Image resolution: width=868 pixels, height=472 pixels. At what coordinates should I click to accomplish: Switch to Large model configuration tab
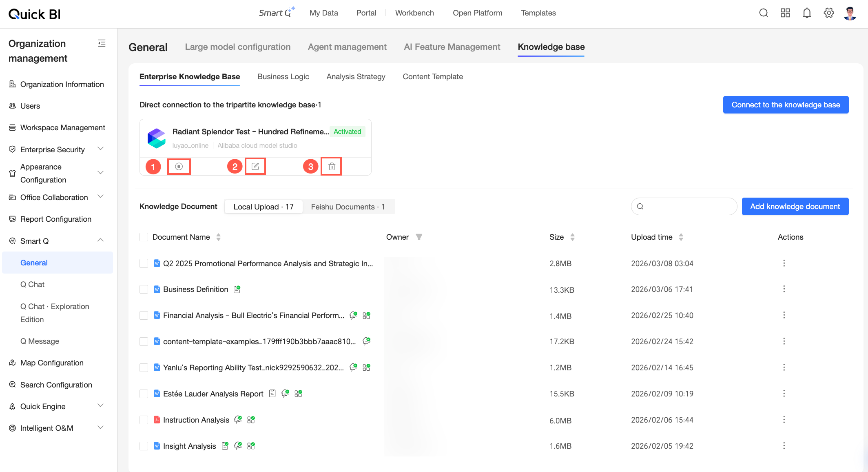pos(238,47)
